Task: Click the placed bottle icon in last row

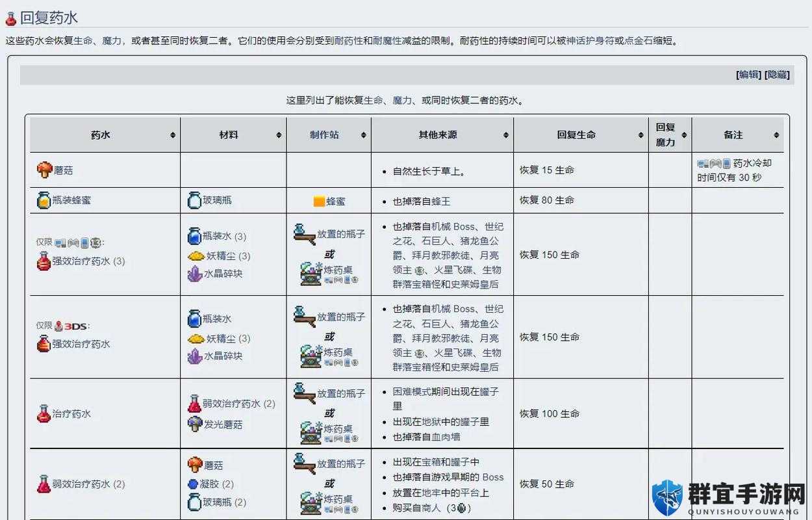Action: pos(304,464)
